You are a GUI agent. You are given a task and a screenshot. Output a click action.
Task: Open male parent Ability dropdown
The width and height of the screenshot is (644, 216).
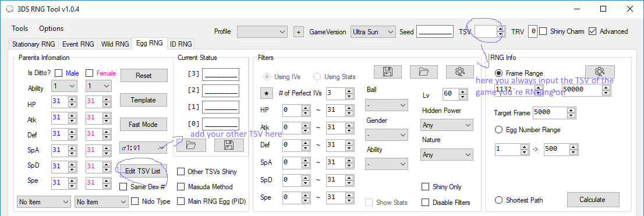[64, 86]
